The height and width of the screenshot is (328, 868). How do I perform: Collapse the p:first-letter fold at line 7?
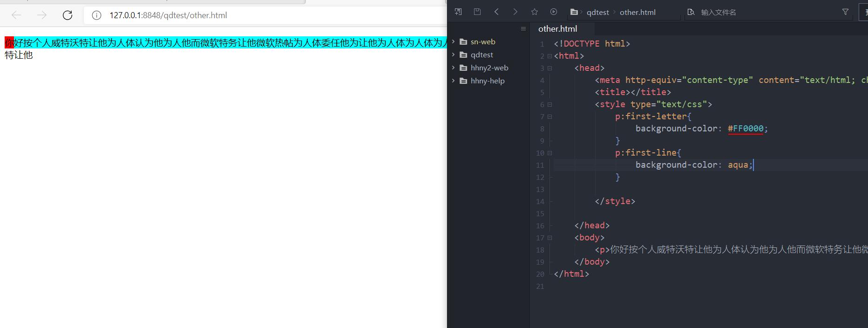[549, 116]
